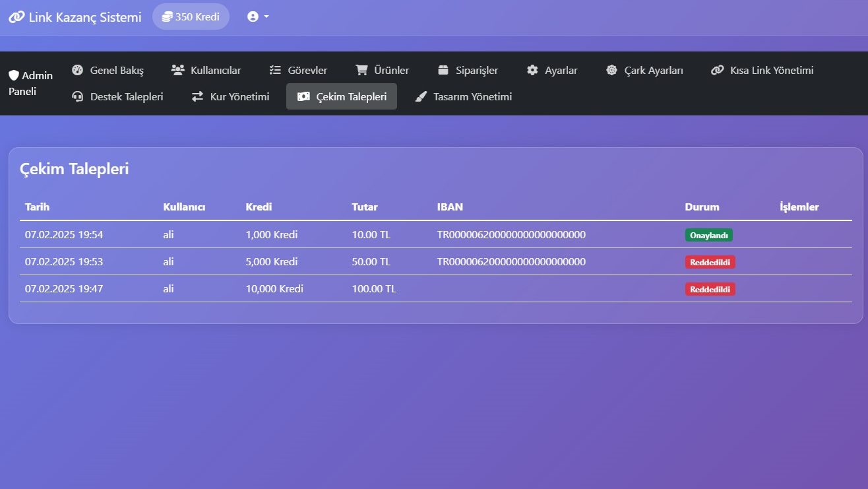Click the 100.00 TL amount
The height and width of the screenshot is (489, 868).
374,288
